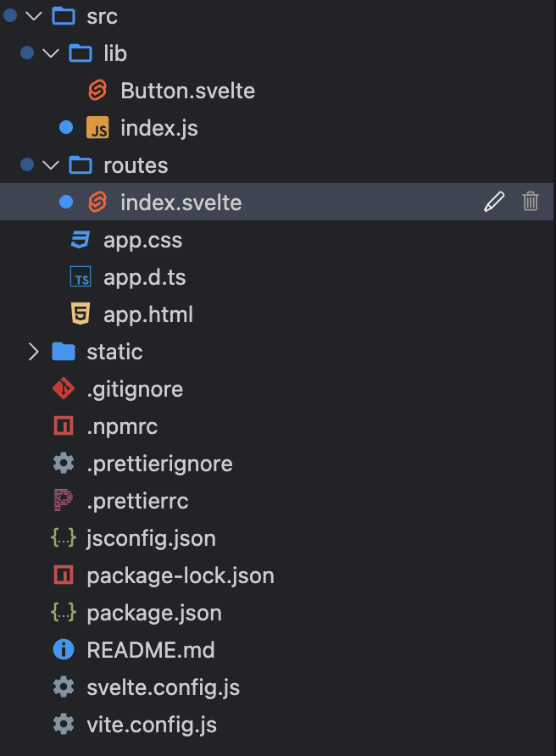Open the README.md file
Image resolution: width=556 pixels, height=756 pixels.
(x=151, y=650)
